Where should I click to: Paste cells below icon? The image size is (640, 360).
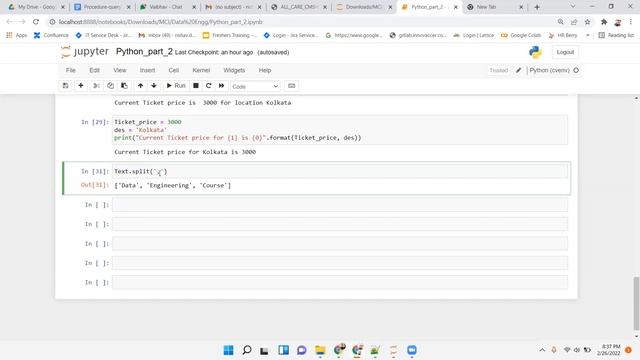124,86
